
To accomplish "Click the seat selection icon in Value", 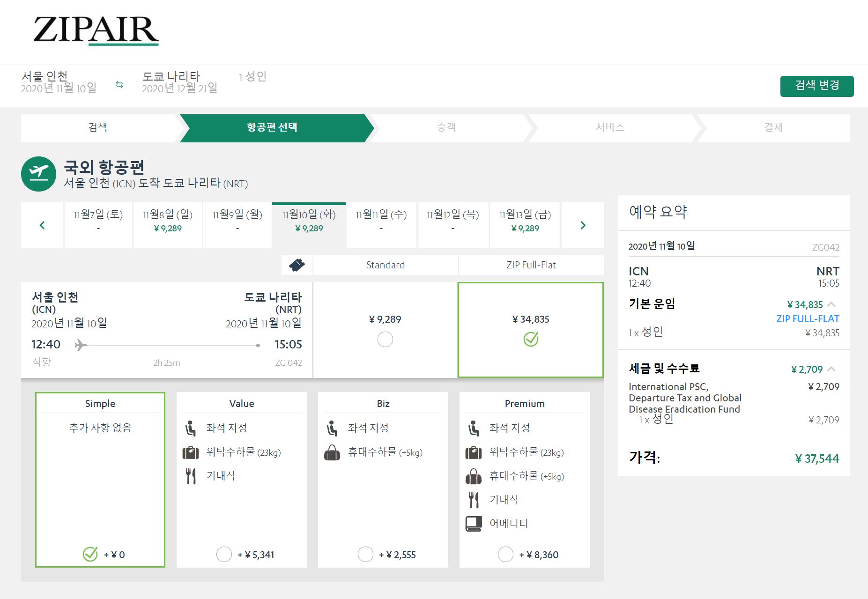I will tap(190, 428).
